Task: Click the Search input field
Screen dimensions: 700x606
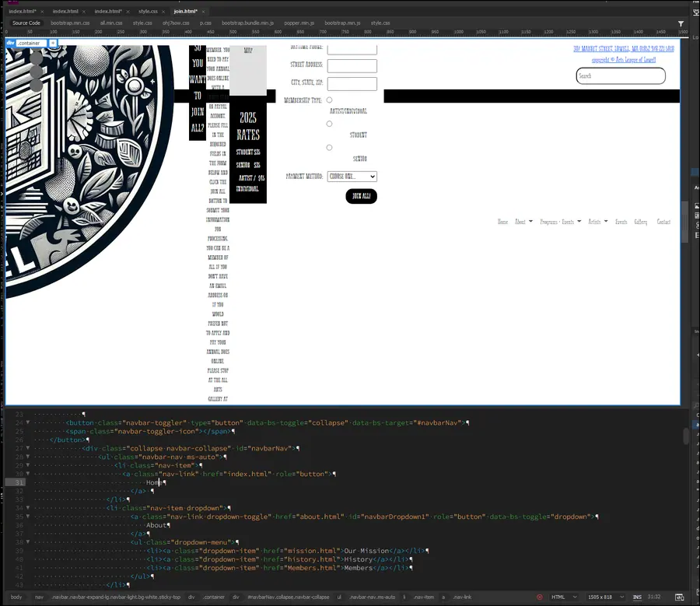Action: [621, 76]
